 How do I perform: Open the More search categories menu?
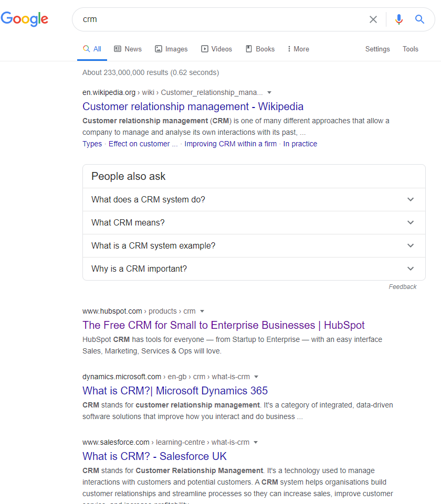click(x=298, y=49)
